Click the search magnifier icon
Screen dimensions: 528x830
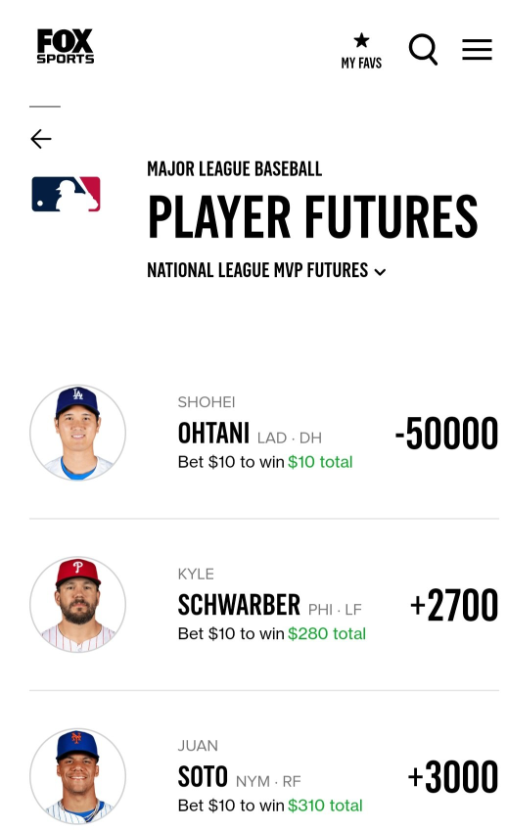point(423,50)
